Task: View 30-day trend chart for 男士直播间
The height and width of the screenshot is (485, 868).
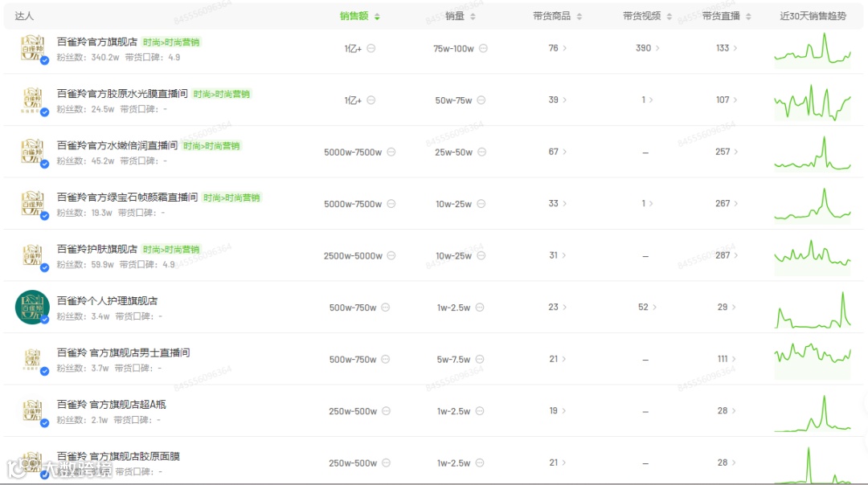Action: pyautogui.click(x=812, y=361)
